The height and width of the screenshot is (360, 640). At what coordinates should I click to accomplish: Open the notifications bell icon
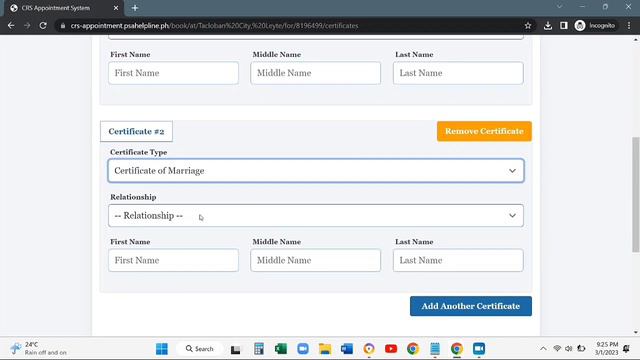point(627,349)
